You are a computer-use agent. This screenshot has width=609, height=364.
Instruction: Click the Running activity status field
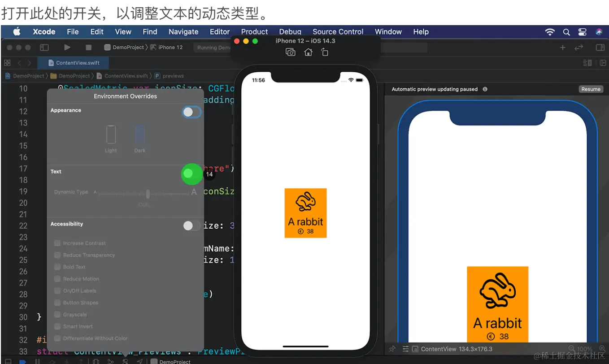(x=212, y=48)
